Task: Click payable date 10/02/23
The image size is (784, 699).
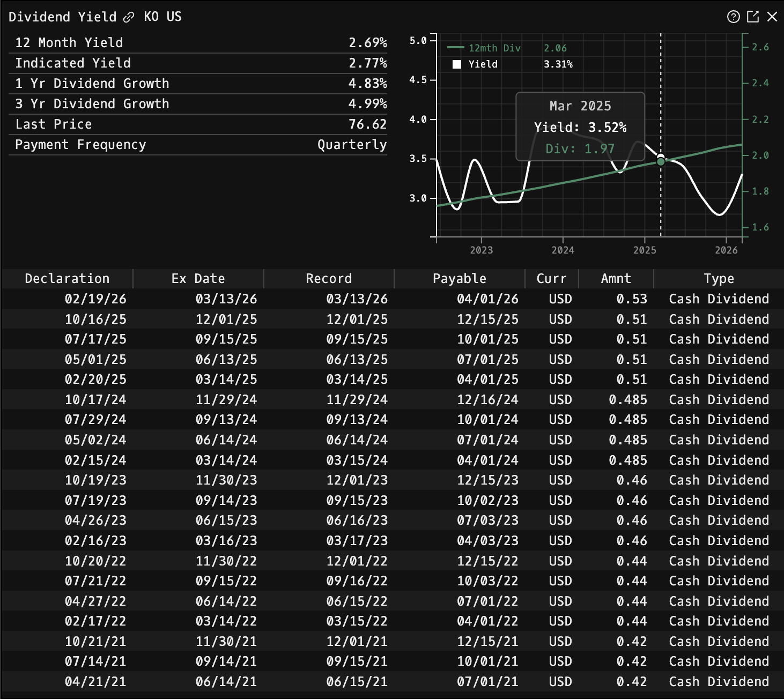Action: [x=488, y=501]
